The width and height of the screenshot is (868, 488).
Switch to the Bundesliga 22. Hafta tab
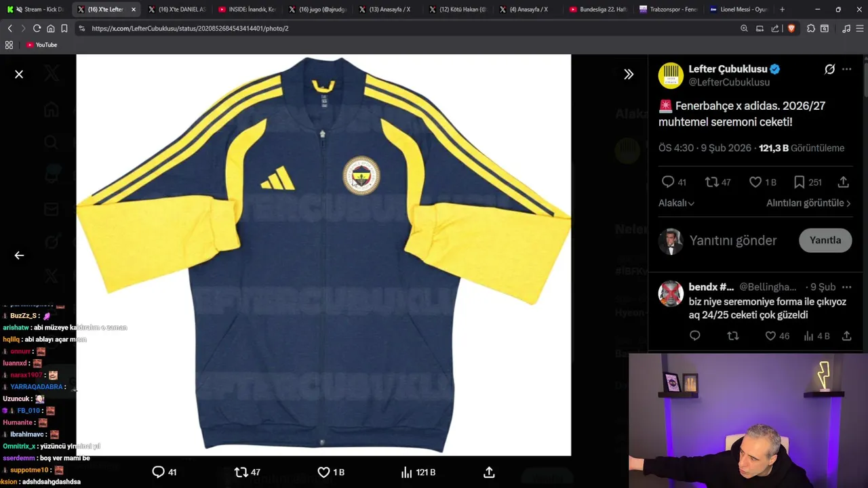tap(598, 9)
